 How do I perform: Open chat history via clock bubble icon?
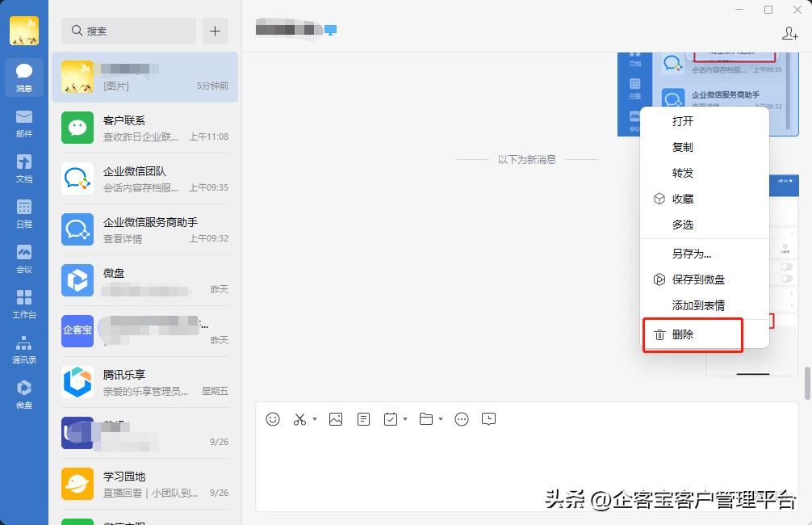[x=488, y=419]
